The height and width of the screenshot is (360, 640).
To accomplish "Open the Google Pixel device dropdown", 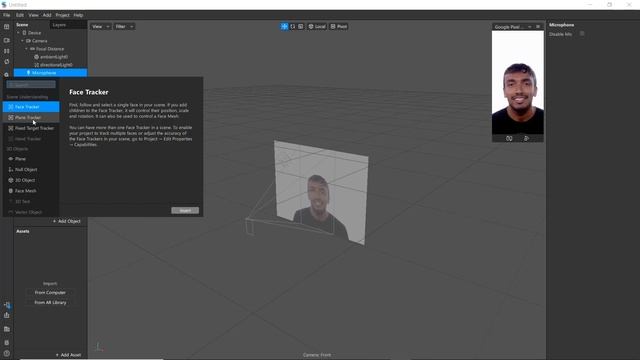I will coord(513,27).
